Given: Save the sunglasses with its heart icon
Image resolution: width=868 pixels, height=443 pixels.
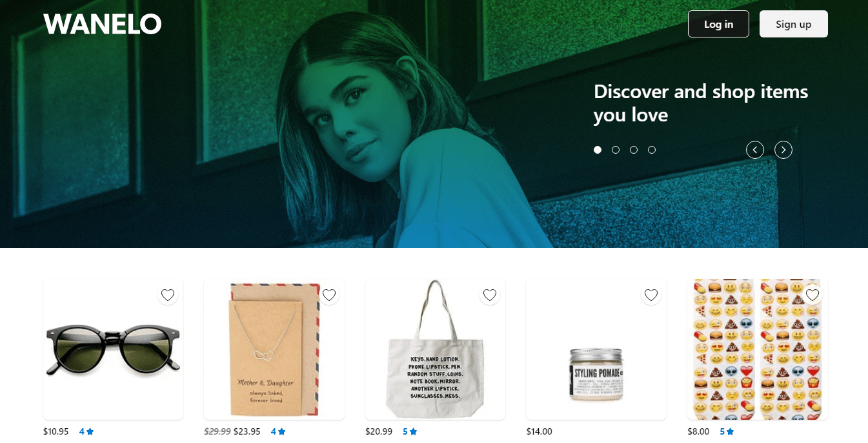Looking at the screenshot, I should (x=168, y=295).
